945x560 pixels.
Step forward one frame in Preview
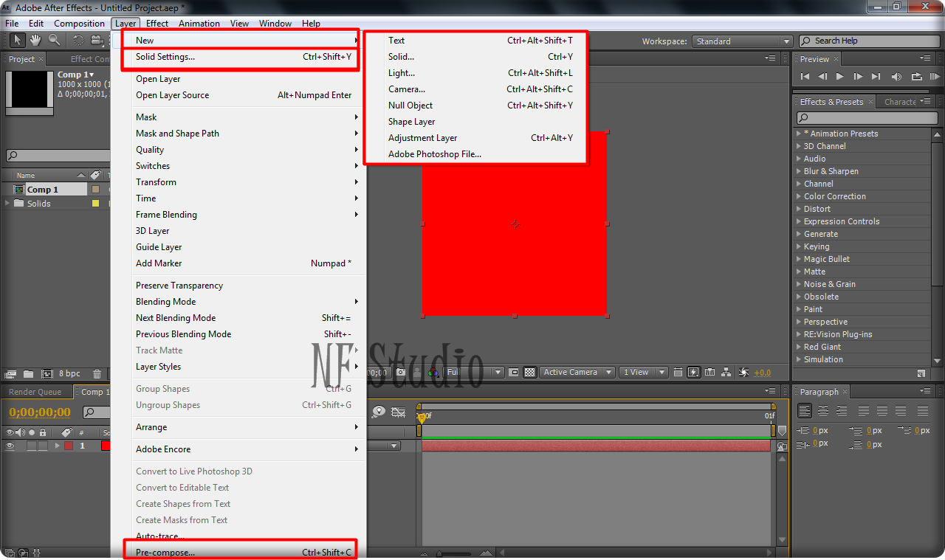point(858,77)
